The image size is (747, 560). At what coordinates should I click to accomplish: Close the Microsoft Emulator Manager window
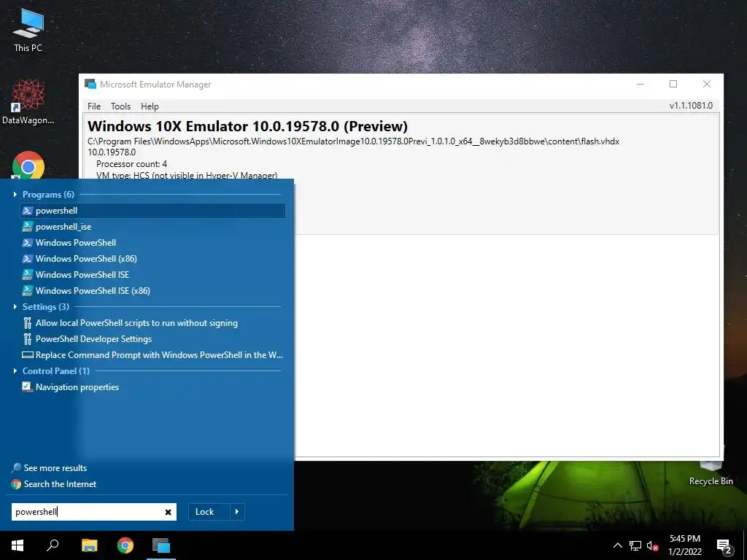click(706, 85)
